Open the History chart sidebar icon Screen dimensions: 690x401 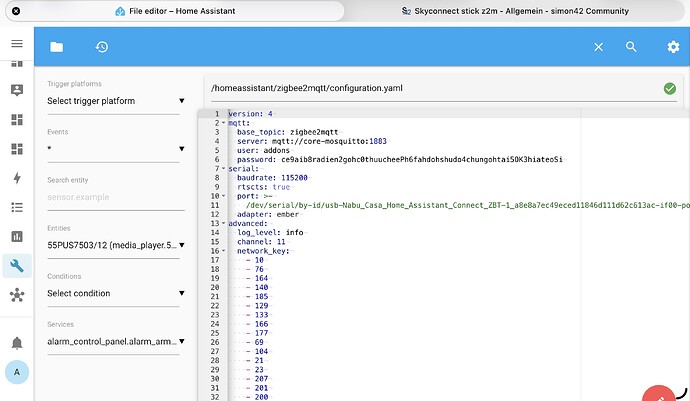tap(17, 236)
